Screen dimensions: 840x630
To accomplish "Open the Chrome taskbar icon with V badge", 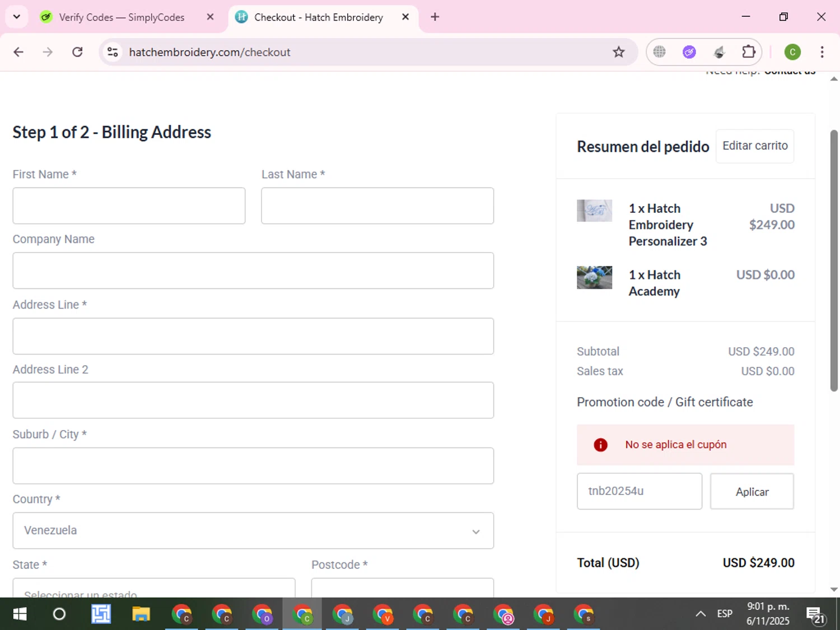I will pyautogui.click(x=383, y=614).
